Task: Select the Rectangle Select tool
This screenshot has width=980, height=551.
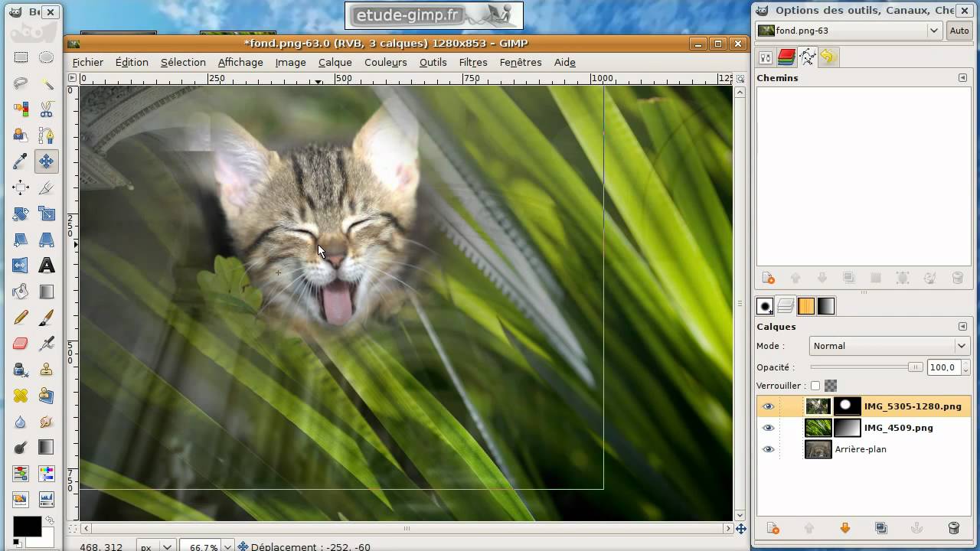Action: click(x=21, y=57)
